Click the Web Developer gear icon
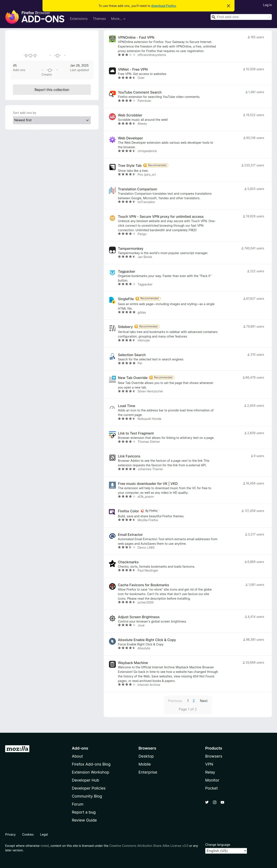This screenshot has width=277, height=868. pyautogui.click(x=112, y=140)
